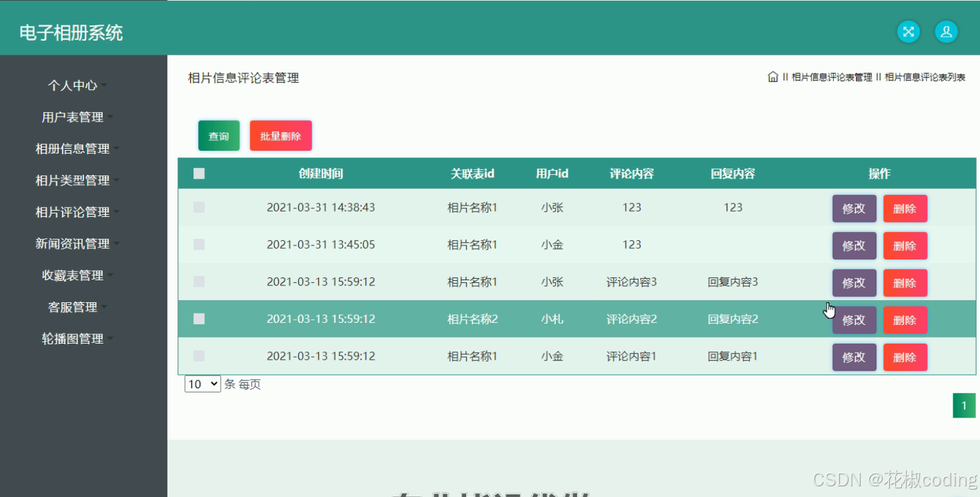
Task: Click 修改 for the 评论内容3 row
Action: [x=854, y=283]
